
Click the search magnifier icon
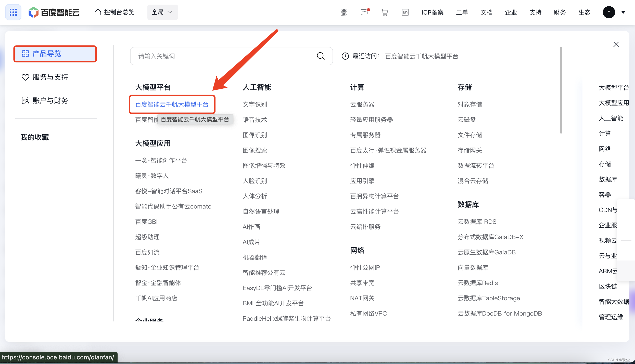tap(321, 56)
